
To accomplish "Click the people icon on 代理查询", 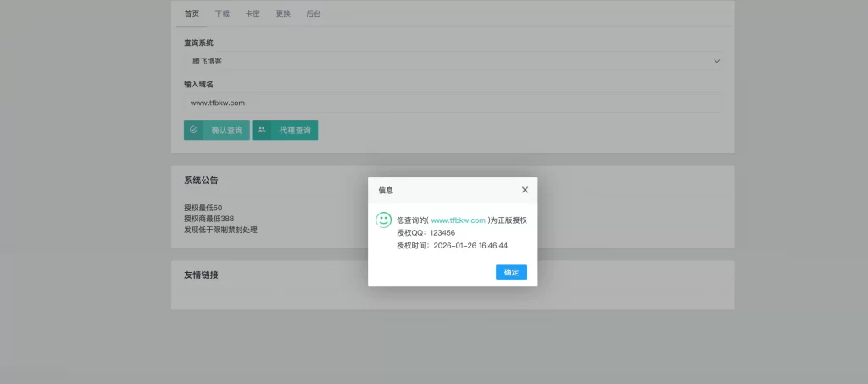I will (x=262, y=130).
